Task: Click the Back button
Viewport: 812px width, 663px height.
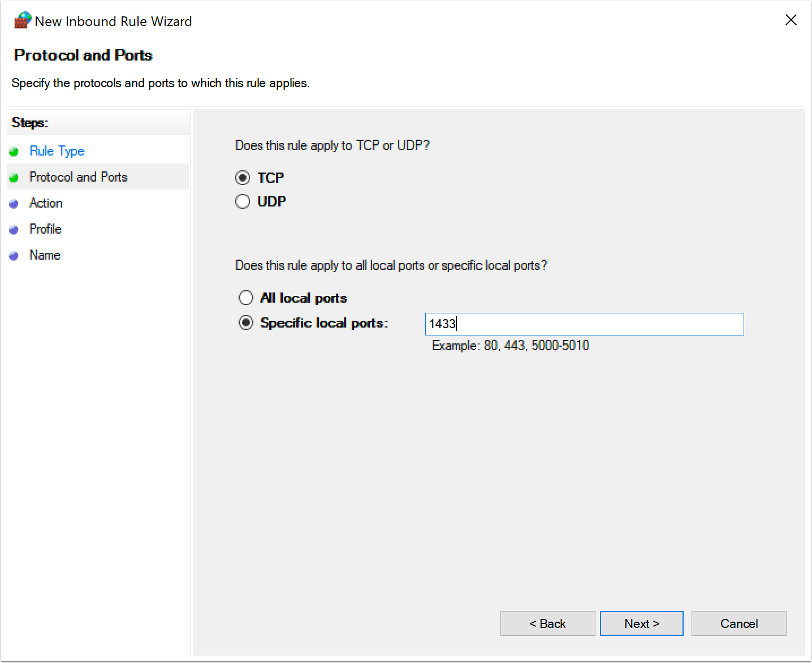Action: pos(547,623)
